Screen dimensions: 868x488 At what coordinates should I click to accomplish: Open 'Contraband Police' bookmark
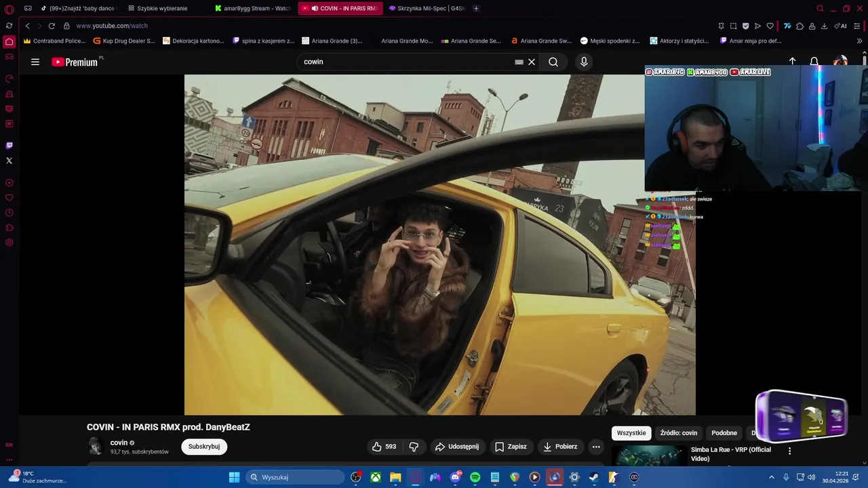click(54, 41)
